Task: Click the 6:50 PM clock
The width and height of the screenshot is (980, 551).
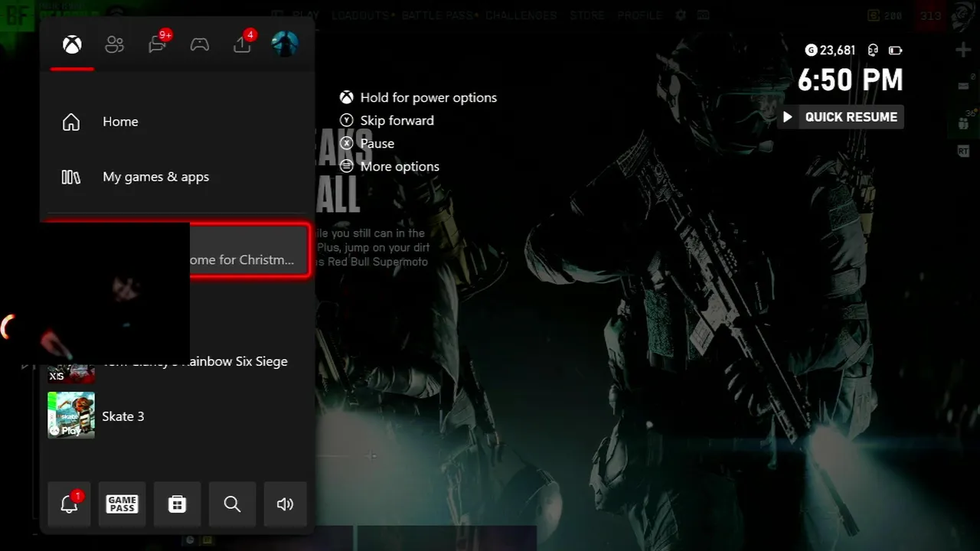Action: click(850, 80)
